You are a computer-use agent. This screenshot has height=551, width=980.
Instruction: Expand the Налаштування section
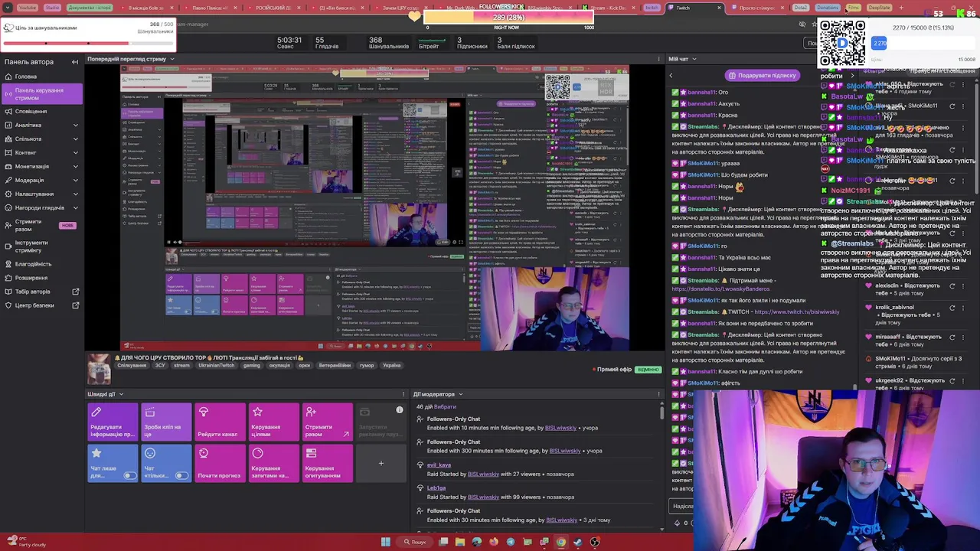[42, 194]
